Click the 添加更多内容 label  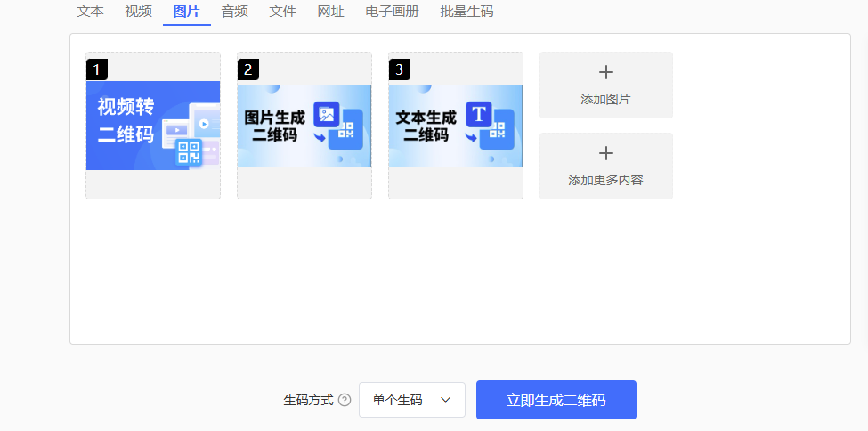click(x=606, y=180)
